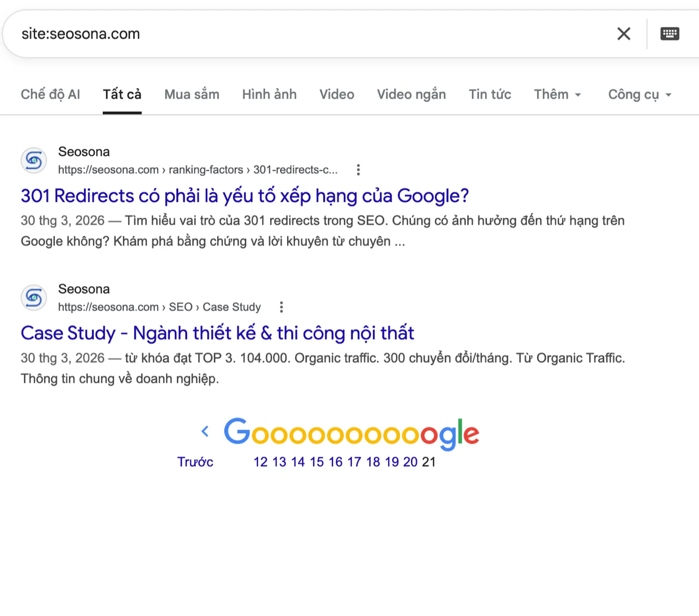Go to results page 16
This screenshot has height=616, width=699.
click(336, 462)
